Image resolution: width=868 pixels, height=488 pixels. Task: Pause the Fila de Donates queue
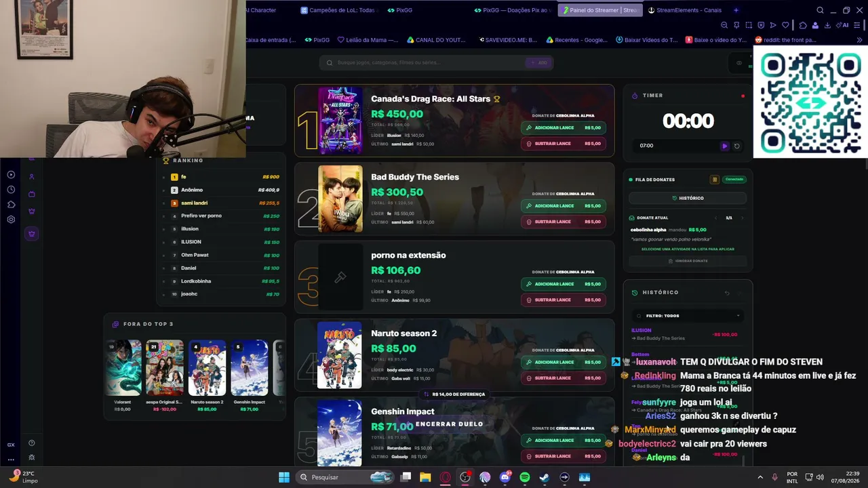pyautogui.click(x=714, y=180)
